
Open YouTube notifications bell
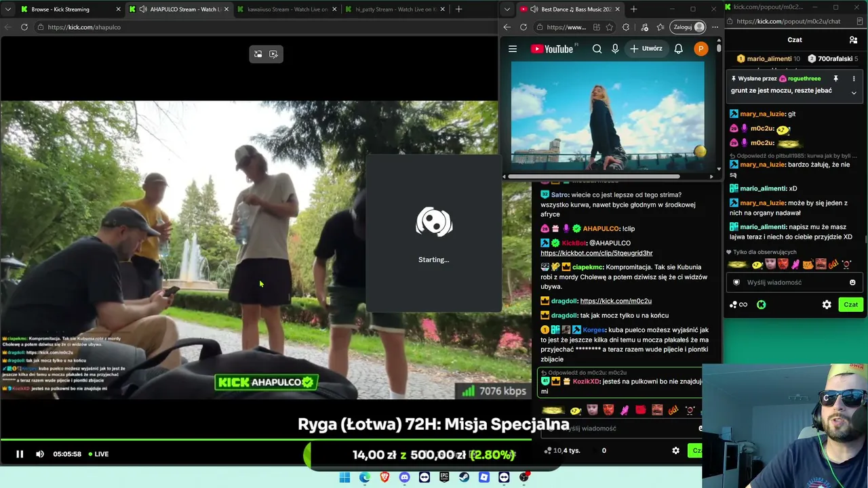point(679,49)
